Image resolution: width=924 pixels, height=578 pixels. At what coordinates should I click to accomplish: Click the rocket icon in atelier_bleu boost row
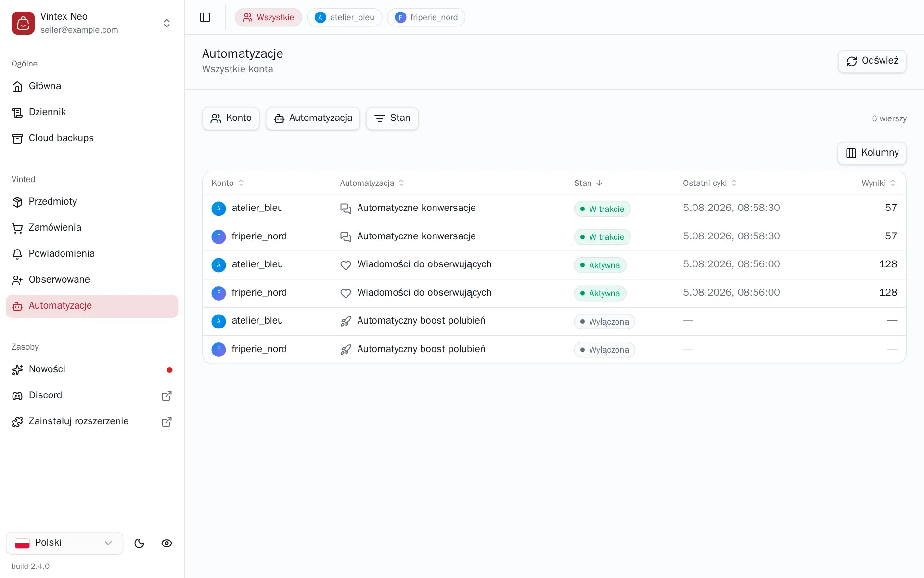[346, 321]
